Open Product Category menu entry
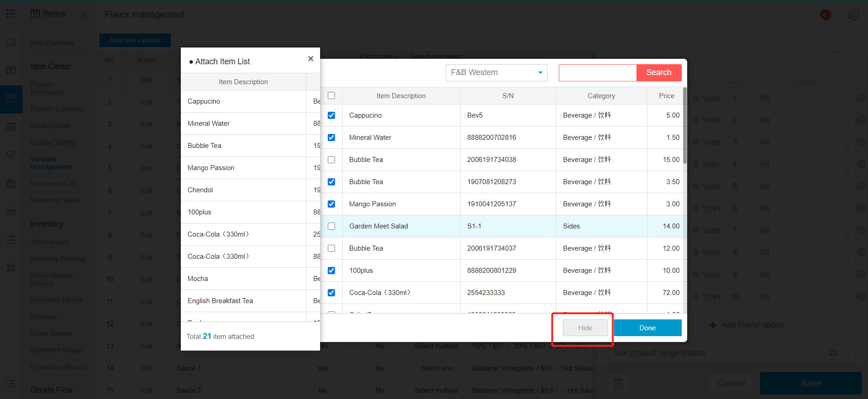Viewport: 868px width, 399px height. click(x=57, y=109)
